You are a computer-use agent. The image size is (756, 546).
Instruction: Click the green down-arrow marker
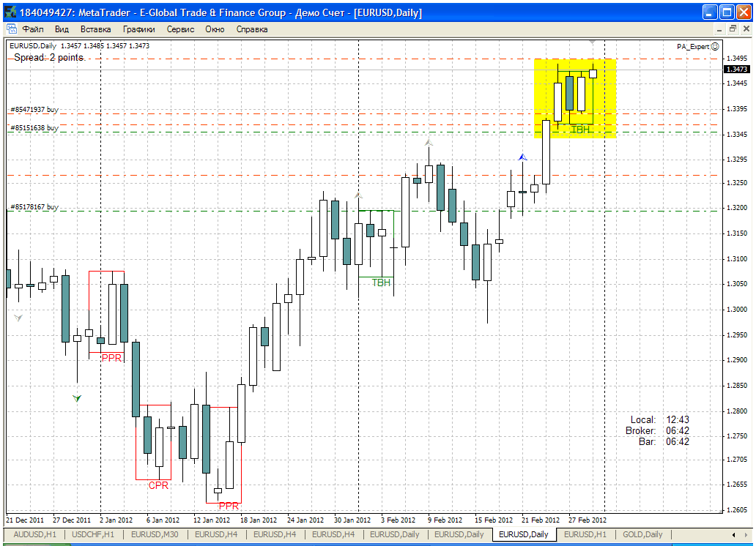click(77, 398)
